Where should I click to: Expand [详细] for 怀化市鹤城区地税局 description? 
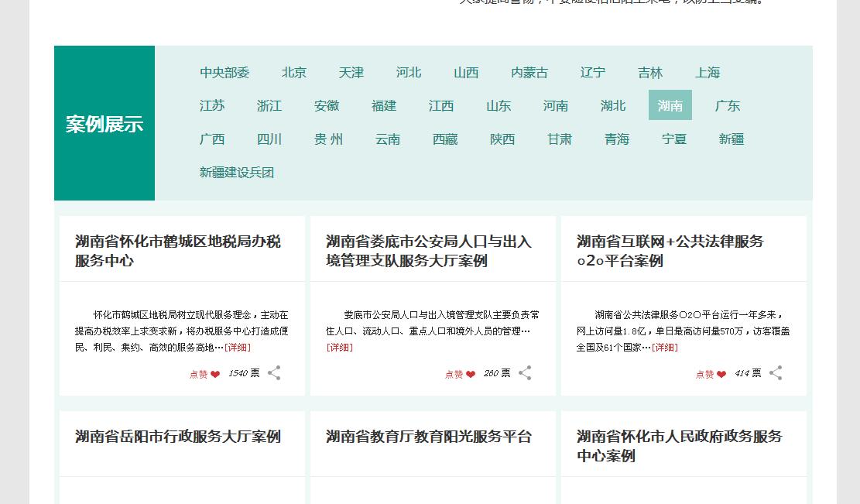click(x=238, y=348)
